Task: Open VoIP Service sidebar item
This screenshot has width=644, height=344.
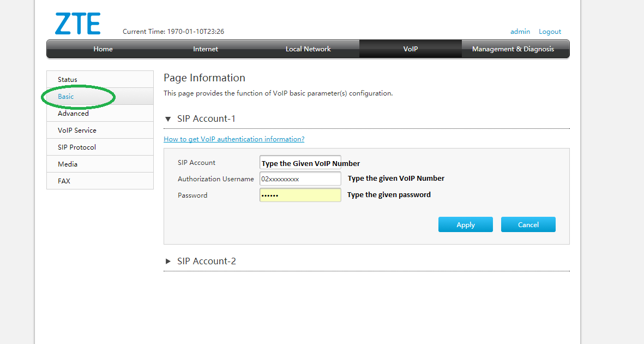Action: point(100,130)
